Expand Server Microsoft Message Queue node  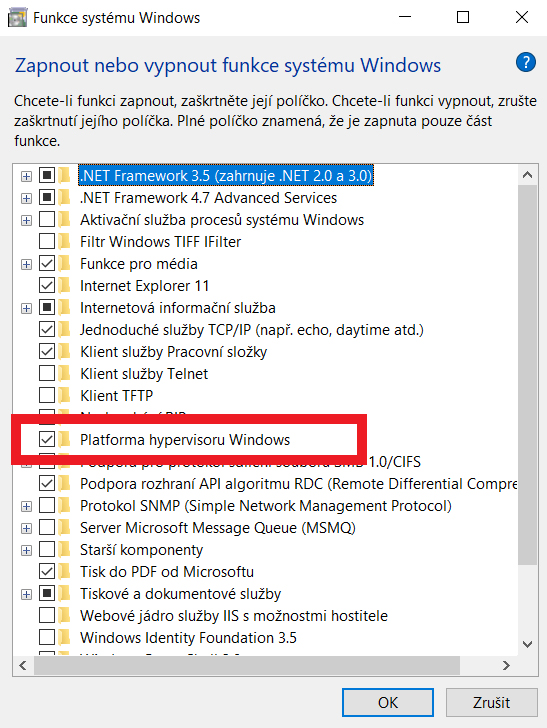click(26, 528)
